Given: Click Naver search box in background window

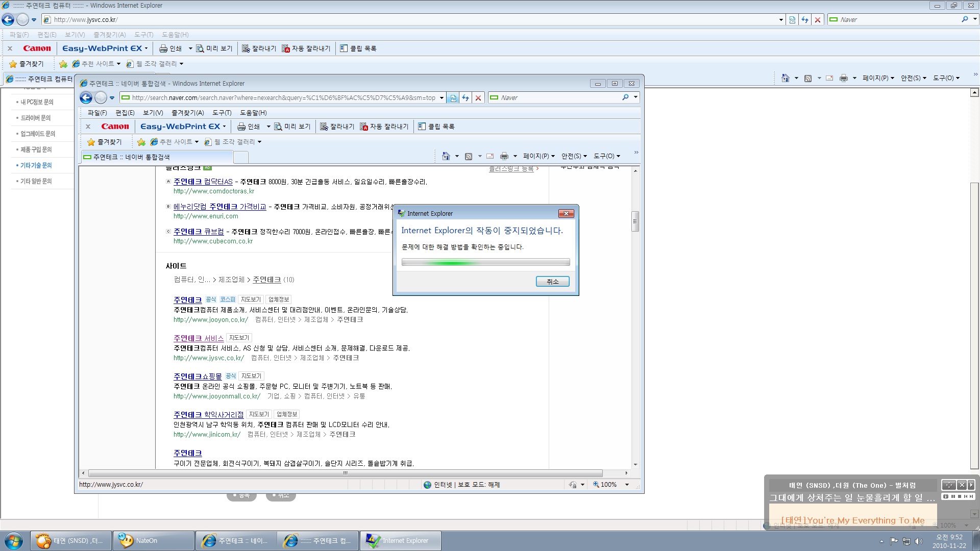Looking at the screenshot, I should click(x=899, y=20).
